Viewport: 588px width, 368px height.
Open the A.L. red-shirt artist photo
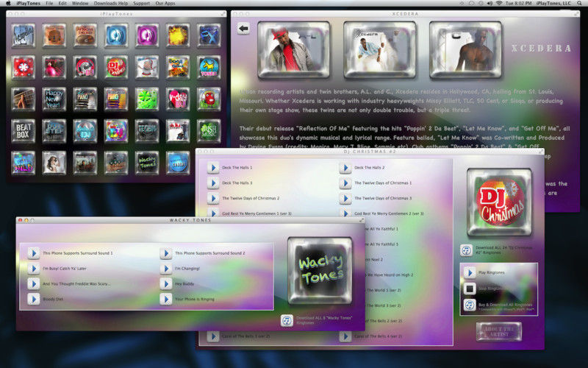[293, 50]
